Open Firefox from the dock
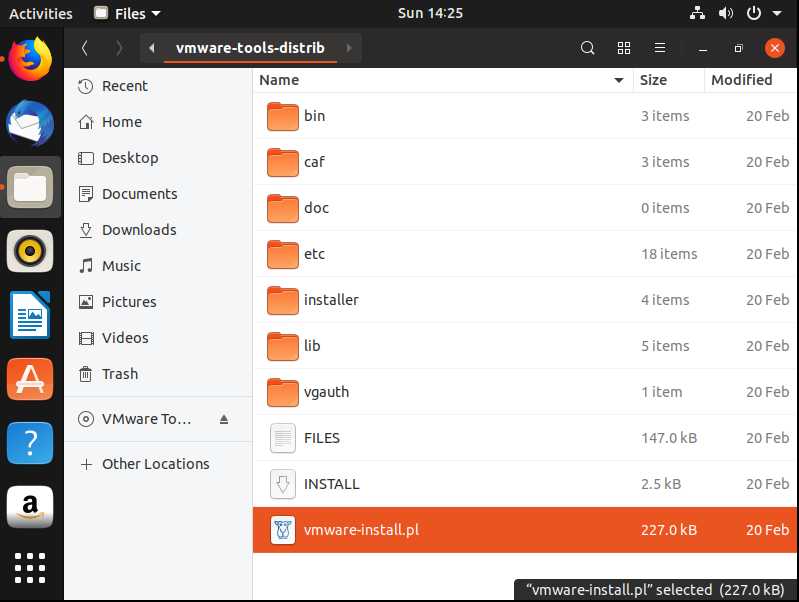Image resolution: width=799 pixels, height=602 pixels. pos(31,59)
